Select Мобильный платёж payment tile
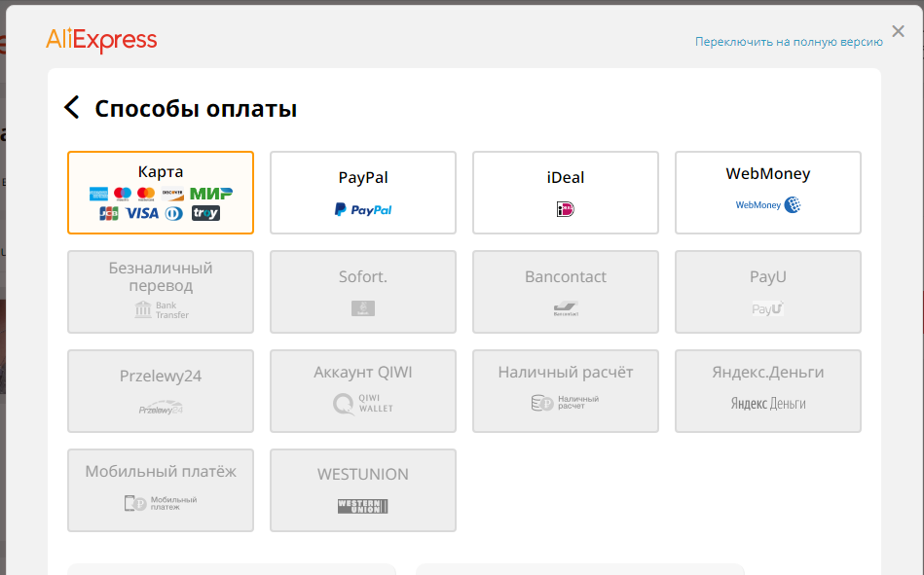 coord(161,490)
